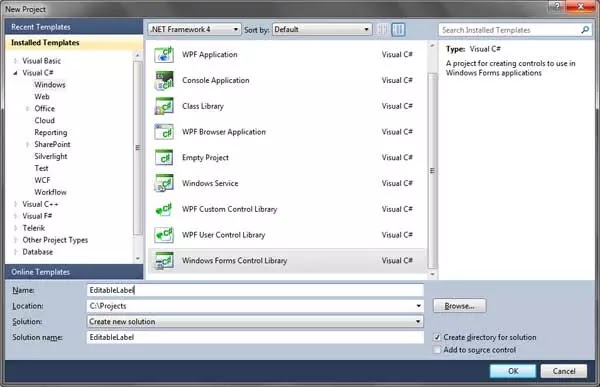Click the tree panel scrollbar thumb
This screenshot has height=387, width=600.
(x=138, y=148)
